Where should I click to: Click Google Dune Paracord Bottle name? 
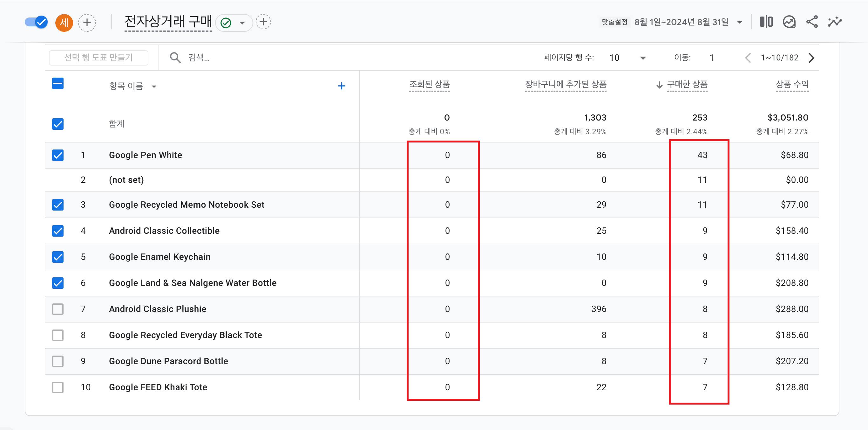pos(168,361)
